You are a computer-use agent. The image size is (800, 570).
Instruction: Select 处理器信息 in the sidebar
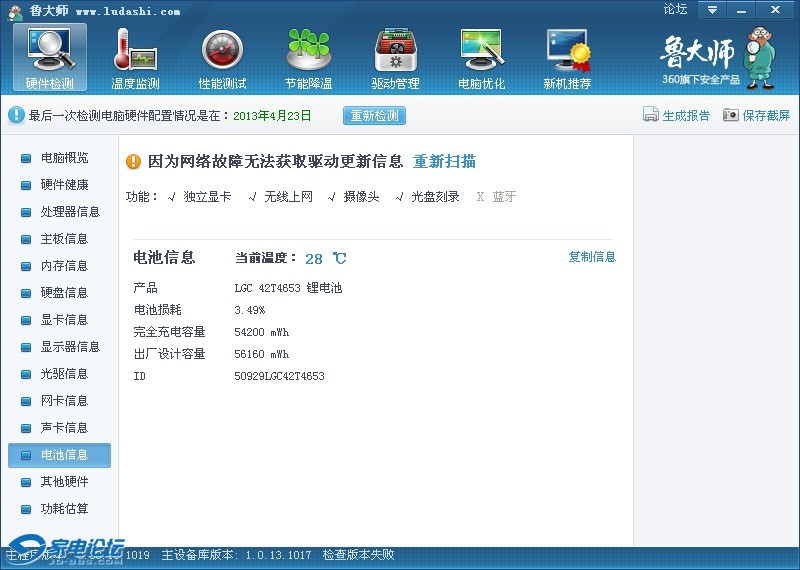(70, 212)
